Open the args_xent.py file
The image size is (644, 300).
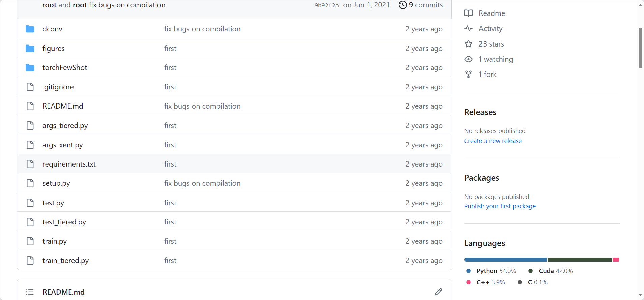(63, 145)
